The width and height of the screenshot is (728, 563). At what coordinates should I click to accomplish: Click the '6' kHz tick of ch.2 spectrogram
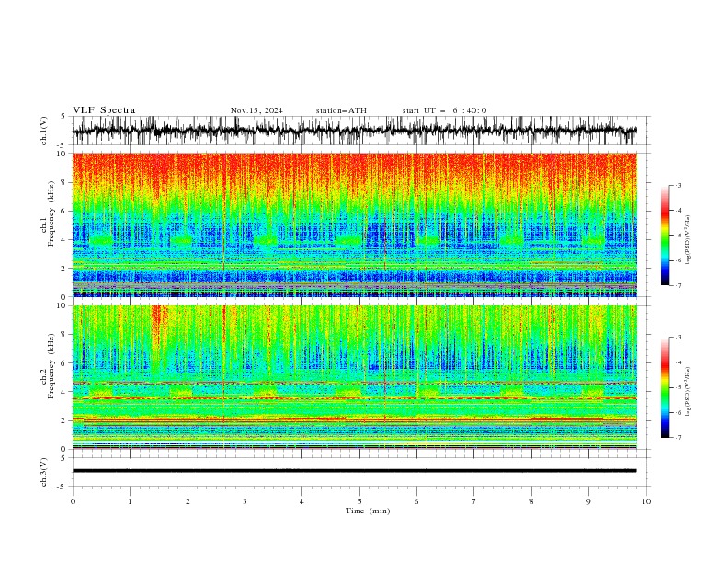pyautogui.click(x=64, y=363)
